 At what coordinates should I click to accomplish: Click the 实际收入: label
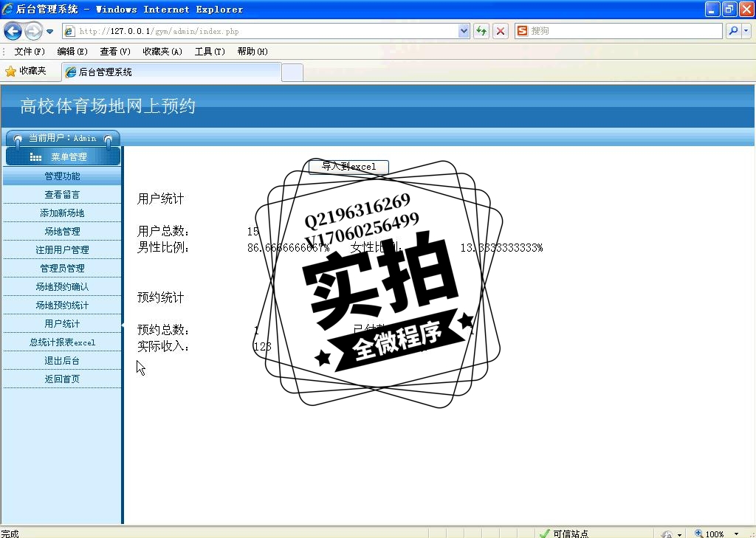coord(163,346)
